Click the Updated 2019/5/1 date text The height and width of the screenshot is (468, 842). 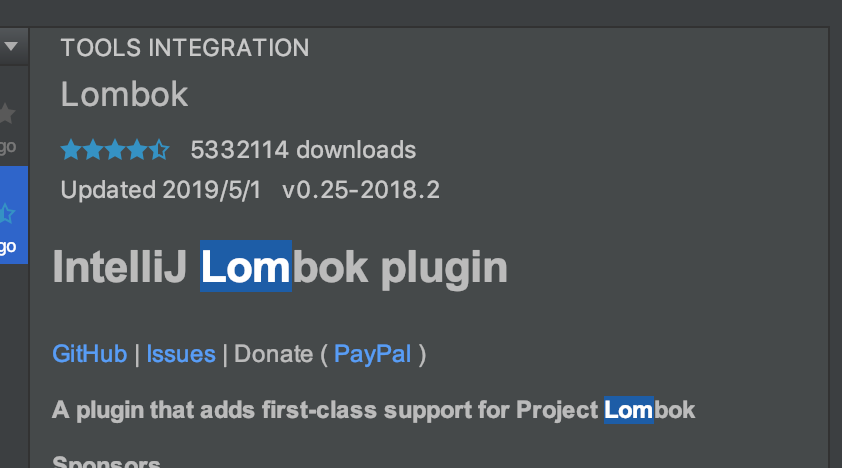161,190
